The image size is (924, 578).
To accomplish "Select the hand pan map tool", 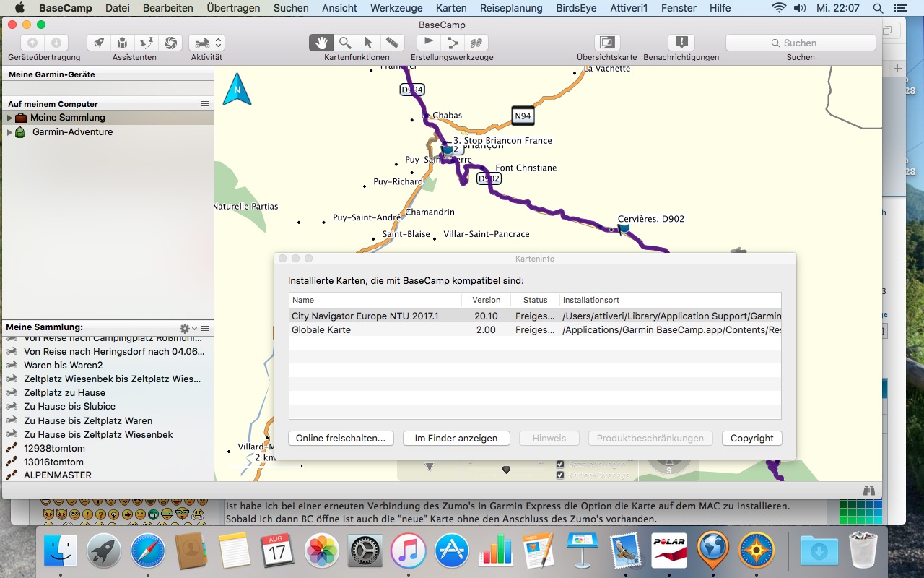I will click(321, 43).
